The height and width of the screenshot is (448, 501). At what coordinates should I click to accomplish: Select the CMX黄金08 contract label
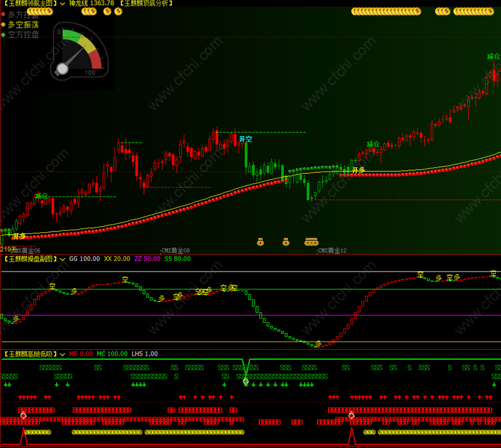tap(175, 251)
